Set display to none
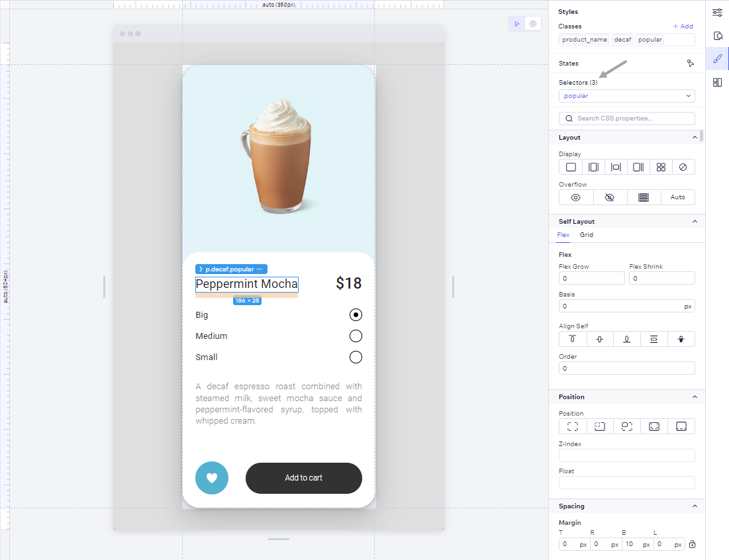The height and width of the screenshot is (560, 729). click(x=683, y=167)
